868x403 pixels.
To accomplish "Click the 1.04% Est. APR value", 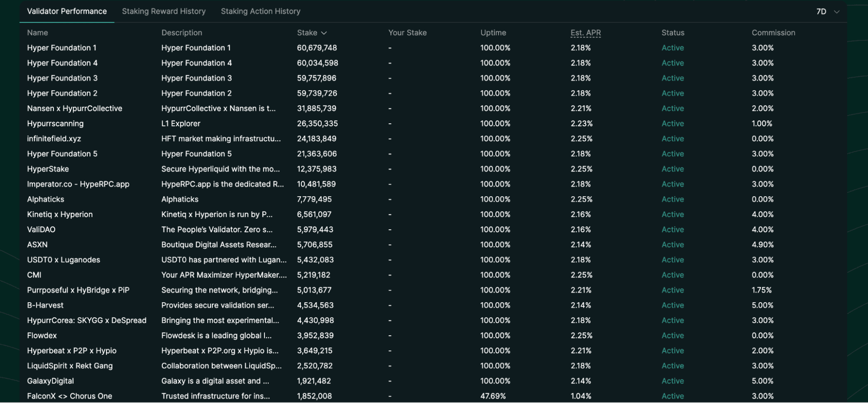I will coord(581,396).
